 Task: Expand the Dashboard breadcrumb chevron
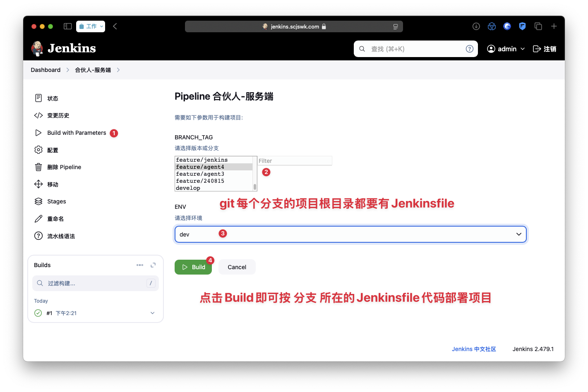click(68, 70)
